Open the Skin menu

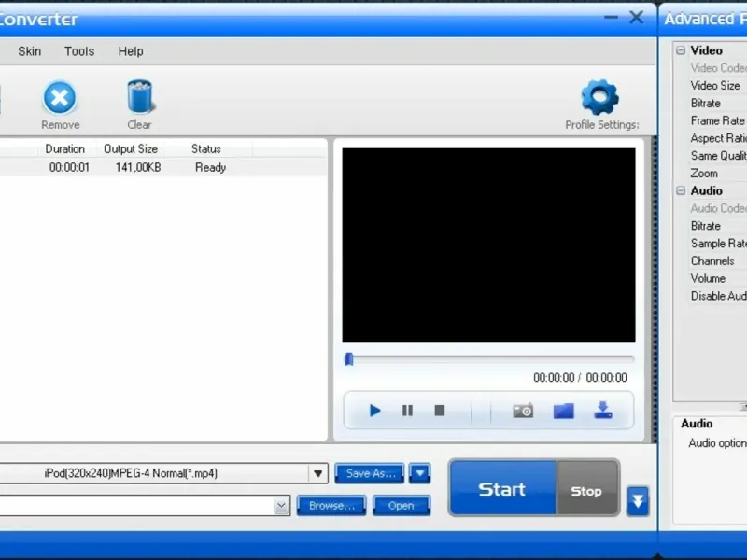(x=30, y=51)
